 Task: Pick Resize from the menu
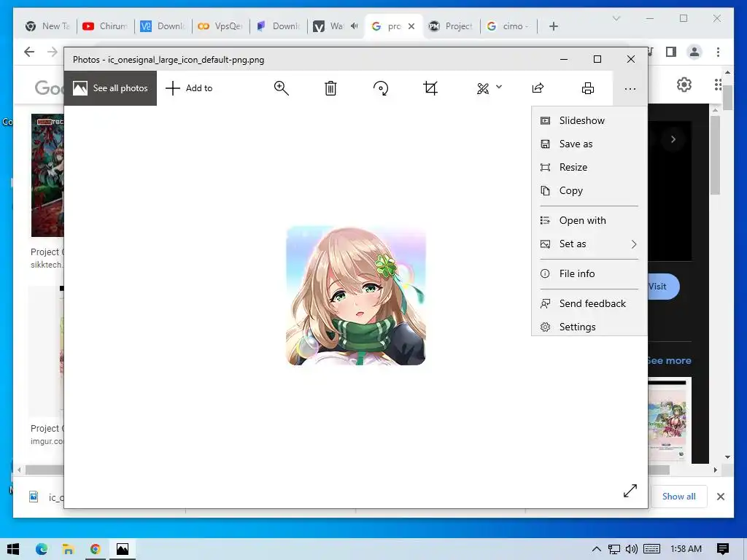[589, 167]
